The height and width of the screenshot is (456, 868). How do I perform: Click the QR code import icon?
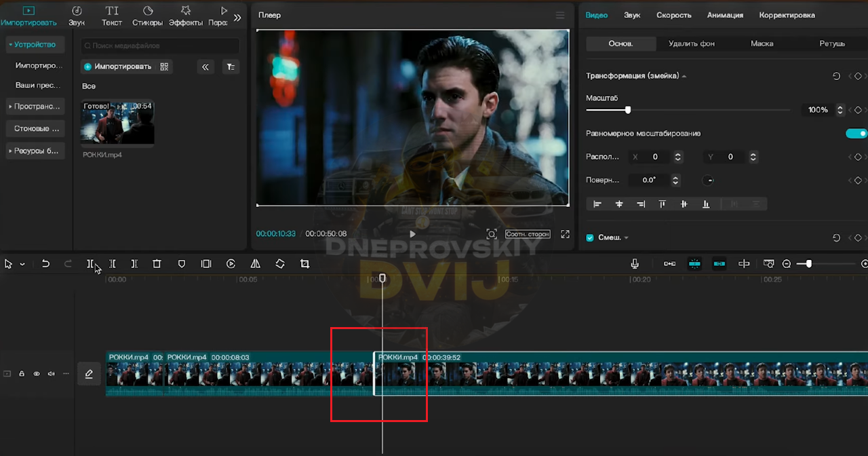pyautogui.click(x=163, y=66)
